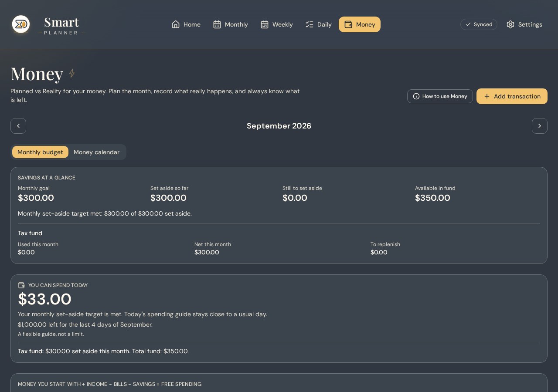The width and height of the screenshot is (558, 392).
Task: Click the Available in fund $350.00 value
Action: pyautogui.click(x=432, y=198)
